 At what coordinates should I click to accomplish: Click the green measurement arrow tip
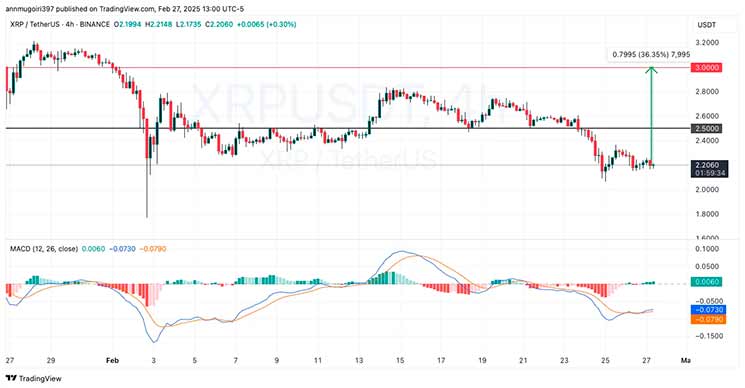(x=651, y=69)
